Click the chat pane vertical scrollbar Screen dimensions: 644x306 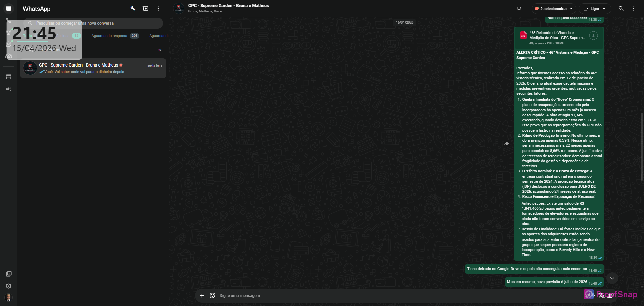point(642,147)
